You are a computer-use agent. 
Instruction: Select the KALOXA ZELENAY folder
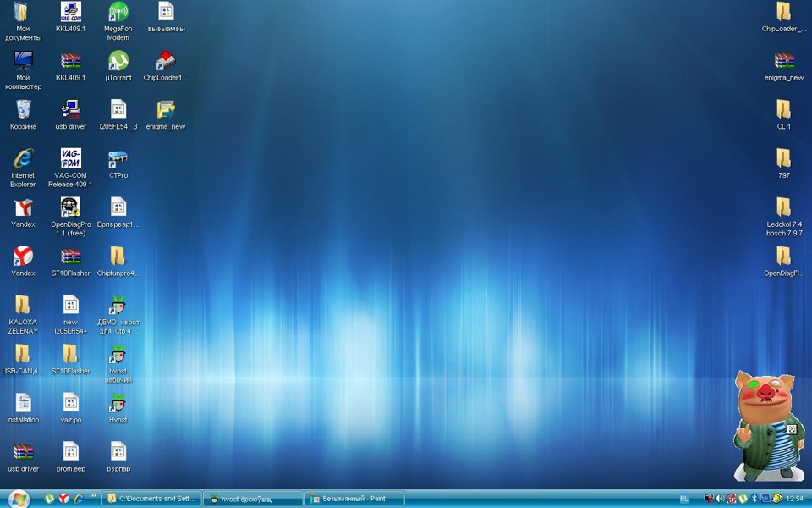pos(23,306)
